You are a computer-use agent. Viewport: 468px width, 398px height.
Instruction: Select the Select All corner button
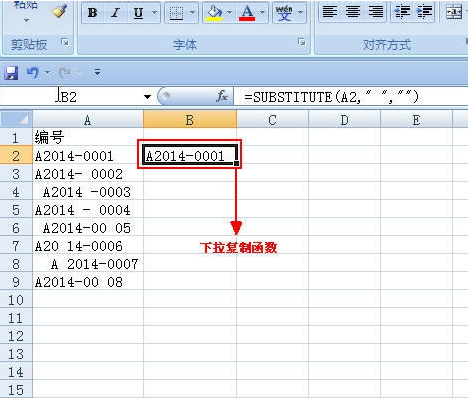pyautogui.click(x=16, y=120)
